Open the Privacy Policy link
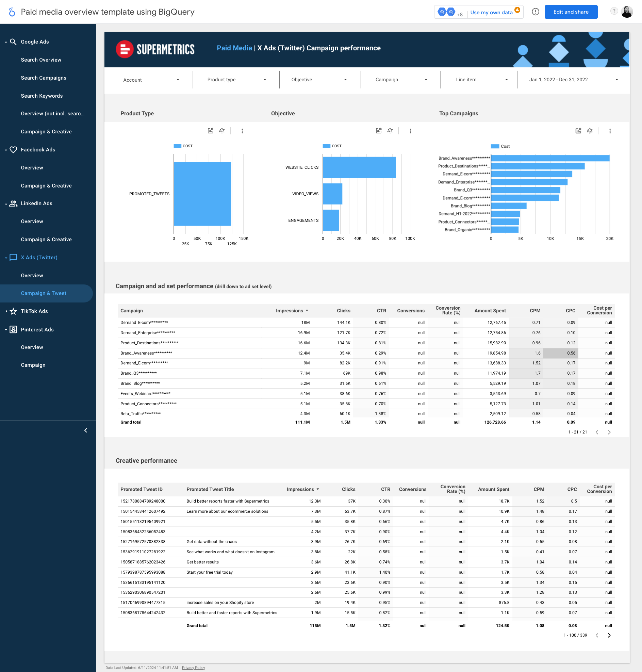642x672 pixels. click(193, 668)
